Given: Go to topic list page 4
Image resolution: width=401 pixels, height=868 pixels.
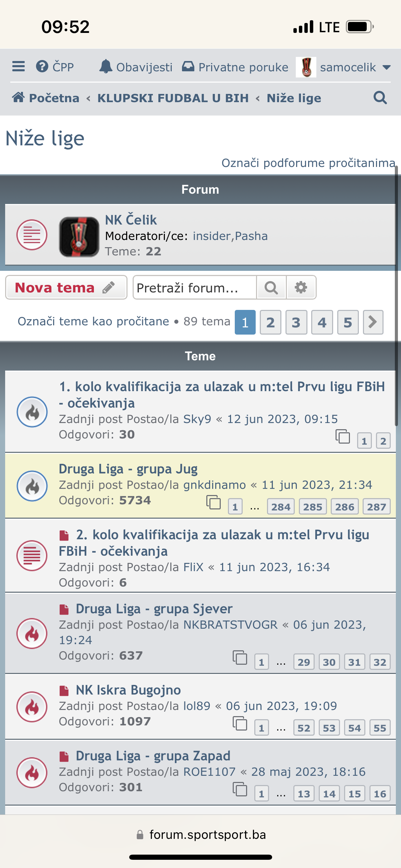Looking at the screenshot, I should 322,322.
